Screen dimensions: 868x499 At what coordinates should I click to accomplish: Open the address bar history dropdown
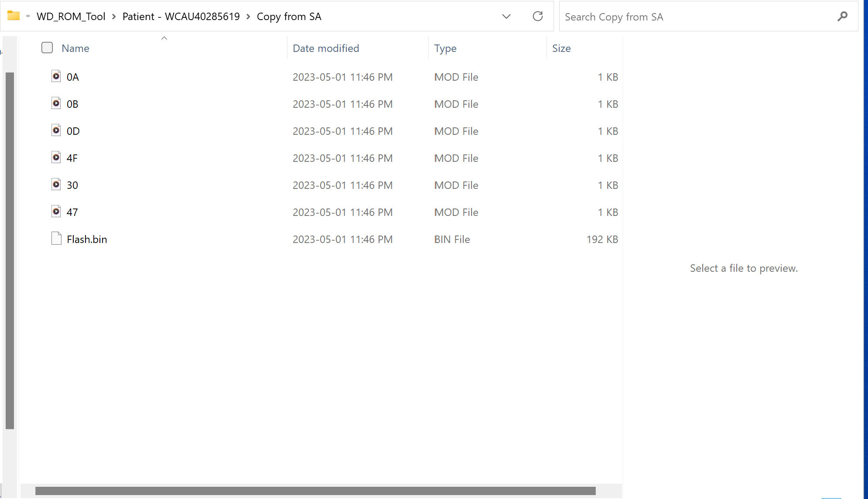506,17
